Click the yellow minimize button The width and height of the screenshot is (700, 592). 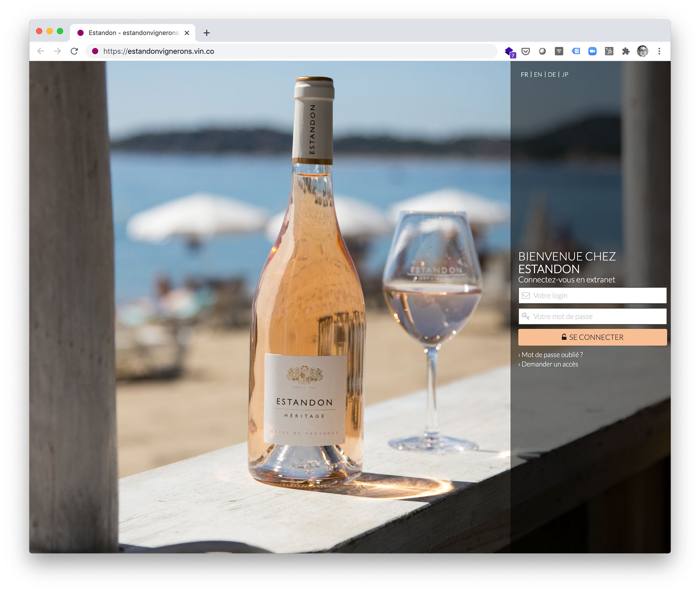[50, 31]
